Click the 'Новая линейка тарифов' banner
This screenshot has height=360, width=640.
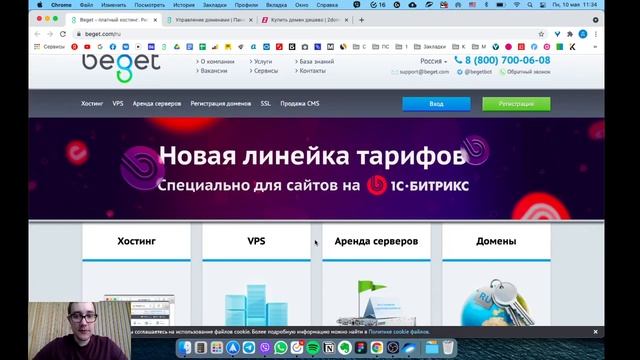click(x=316, y=169)
